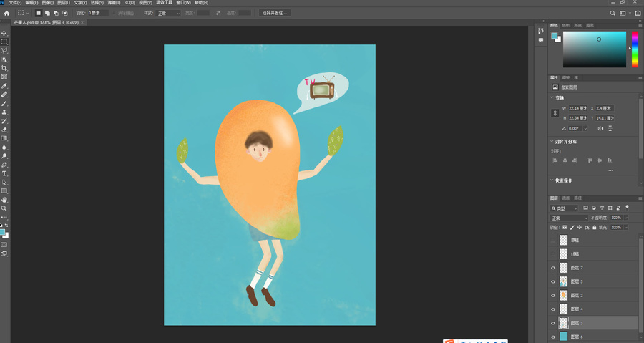
Task: Select the Clone Stamp tool
Action: (x=4, y=112)
